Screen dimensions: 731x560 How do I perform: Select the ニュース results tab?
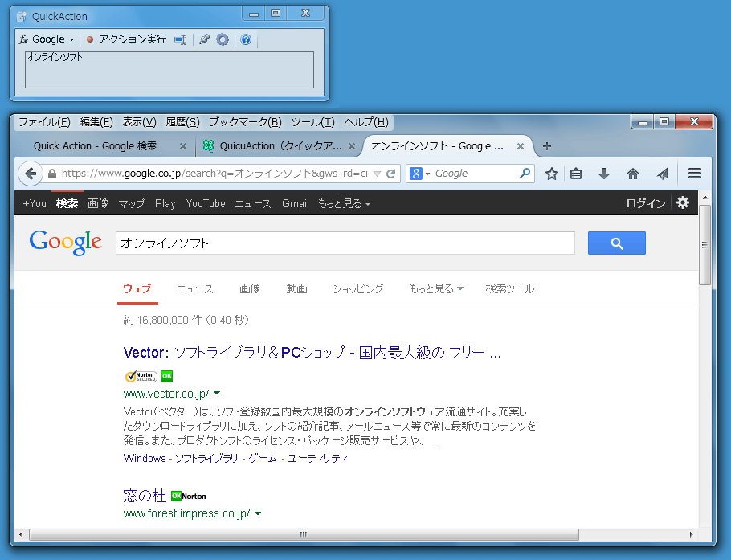pos(195,289)
